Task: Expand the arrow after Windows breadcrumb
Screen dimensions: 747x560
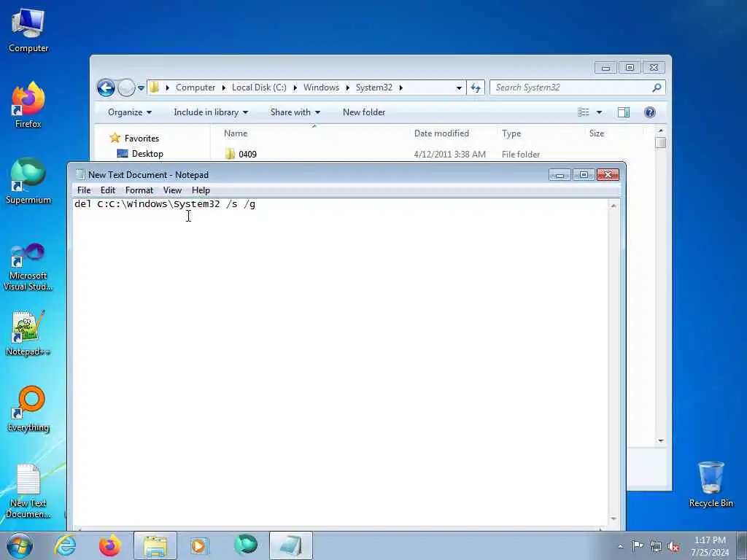Action: click(x=348, y=88)
